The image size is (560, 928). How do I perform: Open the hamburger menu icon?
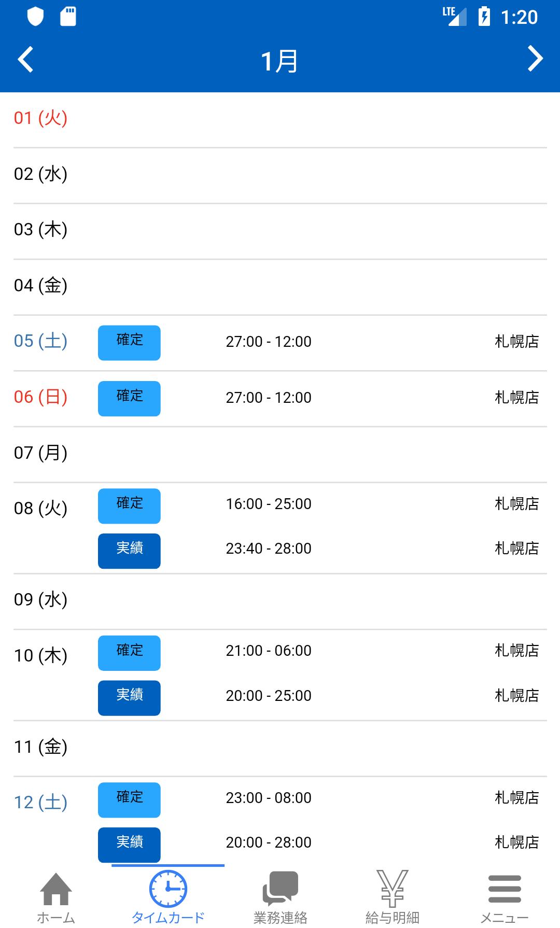click(x=505, y=889)
